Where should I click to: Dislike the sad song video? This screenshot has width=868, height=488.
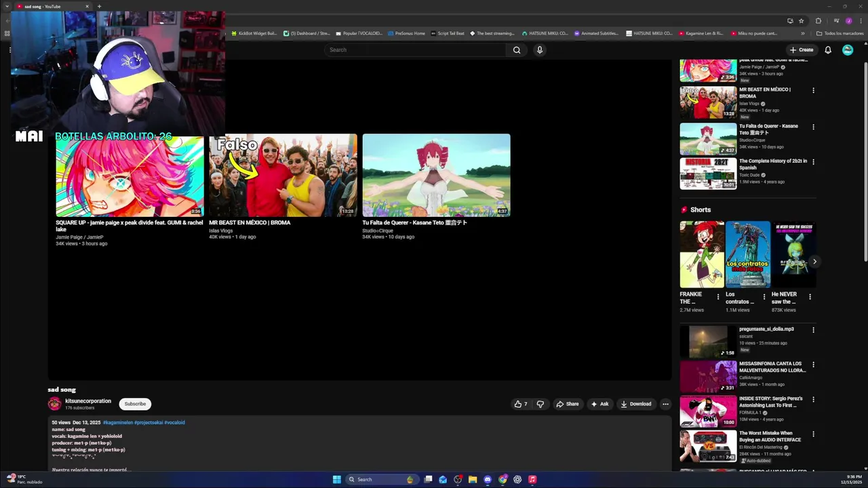point(540,404)
